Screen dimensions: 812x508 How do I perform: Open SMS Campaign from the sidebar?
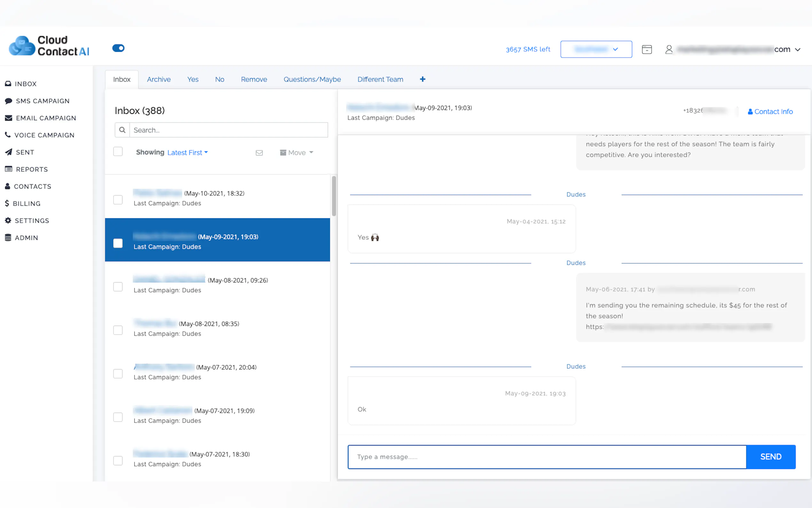click(42, 101)
